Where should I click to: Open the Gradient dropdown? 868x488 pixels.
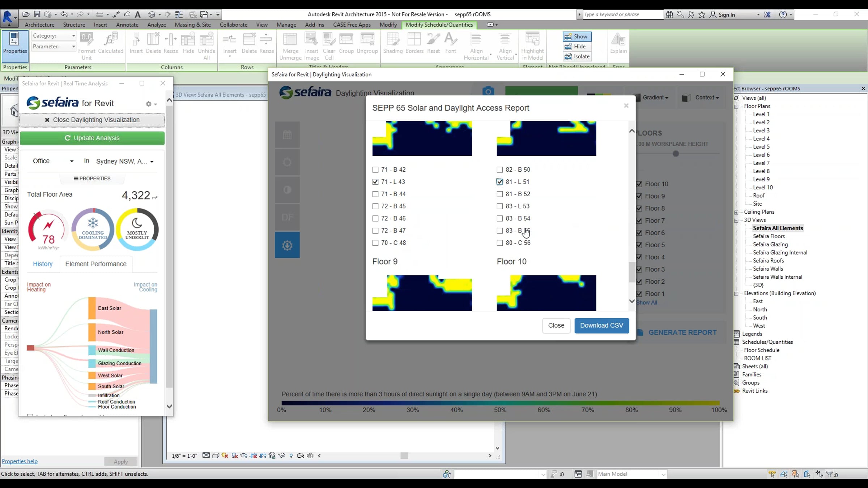[x=655, y=98]
